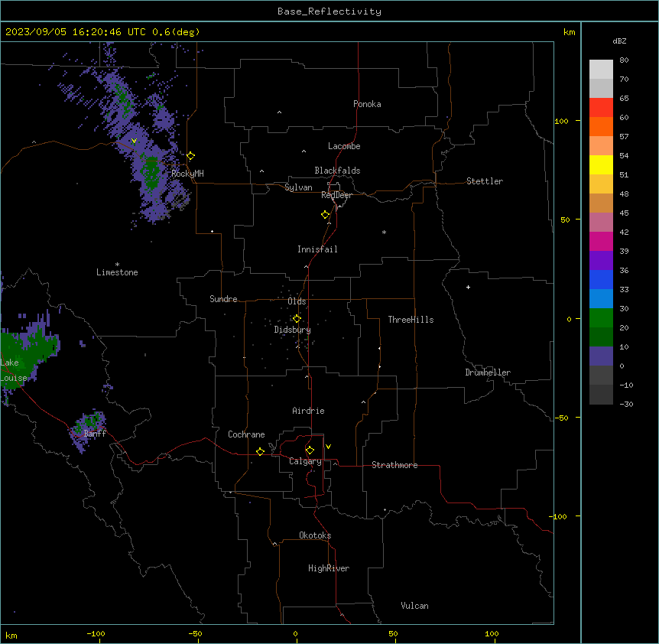Pick the bright yellow 51-54 dBZ swatch
The height and width of the screenshot is (644, 659).
click(x=601, y=164)
